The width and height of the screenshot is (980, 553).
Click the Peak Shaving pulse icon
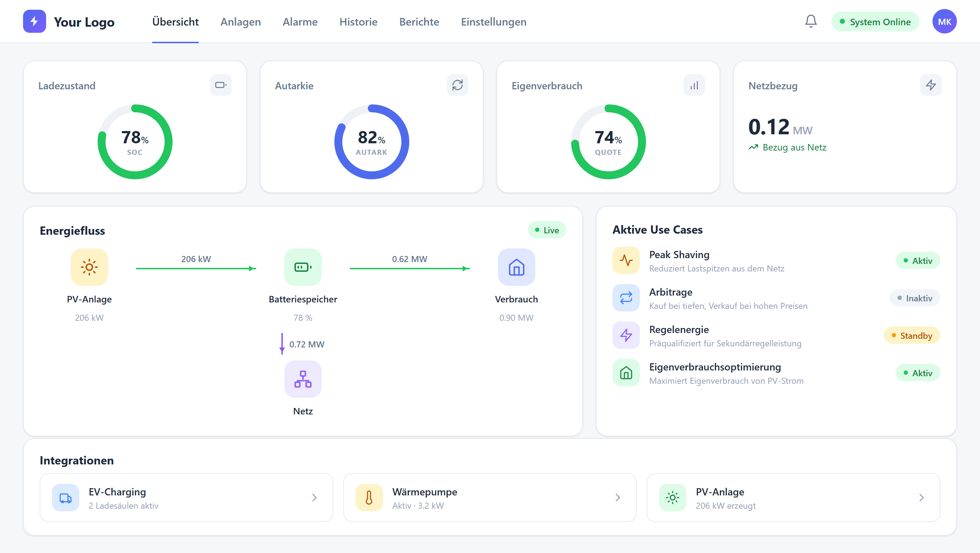tap(626, 260)
